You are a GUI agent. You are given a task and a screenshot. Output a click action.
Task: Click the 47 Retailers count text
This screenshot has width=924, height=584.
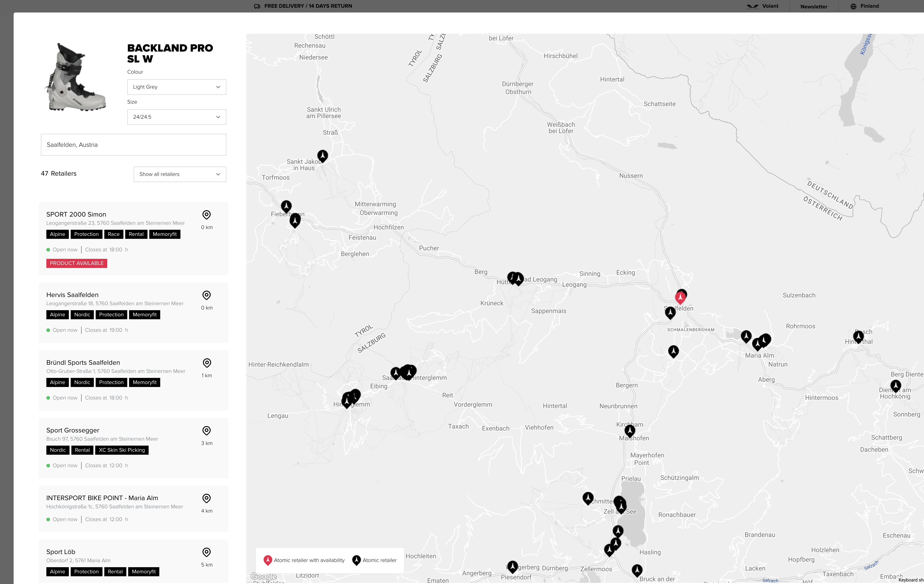coord(59,174)
